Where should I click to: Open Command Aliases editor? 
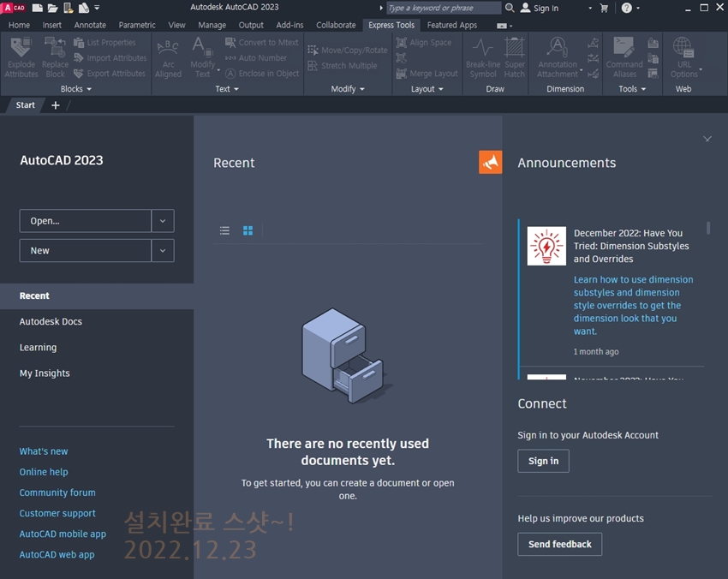624,51
